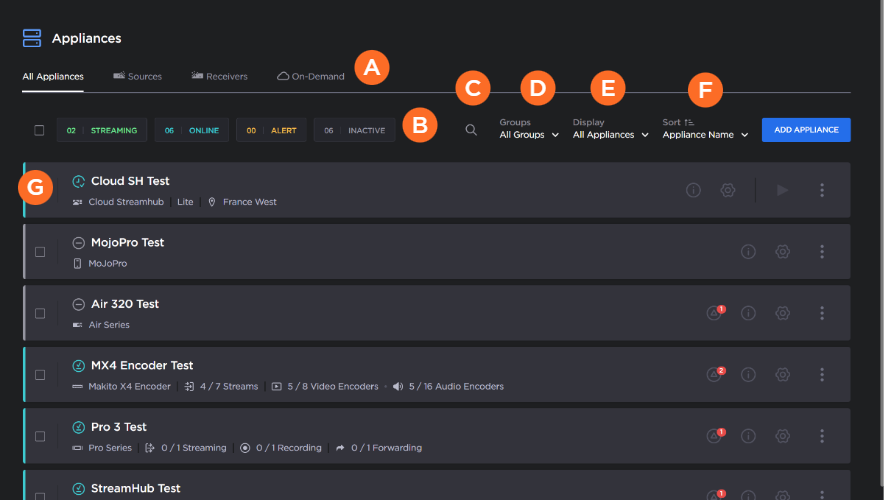Filter by 02 Streaming status
Image resolution: width=884 pixels, height=500 pixels.
(x=102, y=130)
